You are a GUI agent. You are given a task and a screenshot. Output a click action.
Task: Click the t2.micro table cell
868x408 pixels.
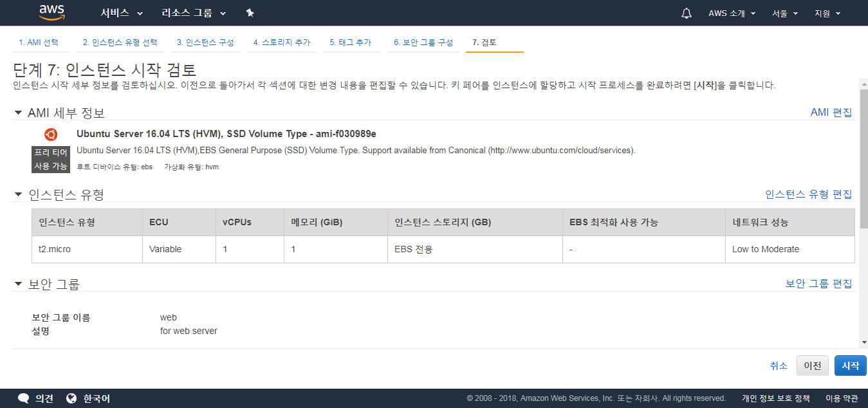[87, 249]
